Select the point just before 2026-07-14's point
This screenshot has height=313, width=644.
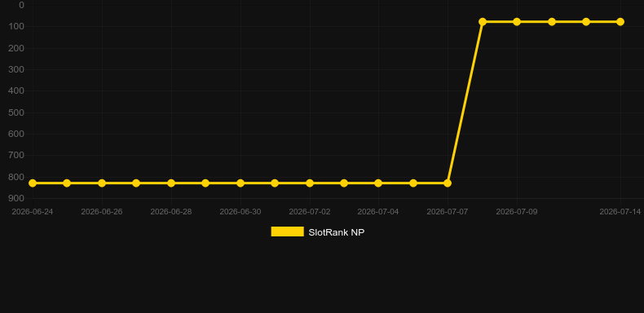click(x=586, y=21)
